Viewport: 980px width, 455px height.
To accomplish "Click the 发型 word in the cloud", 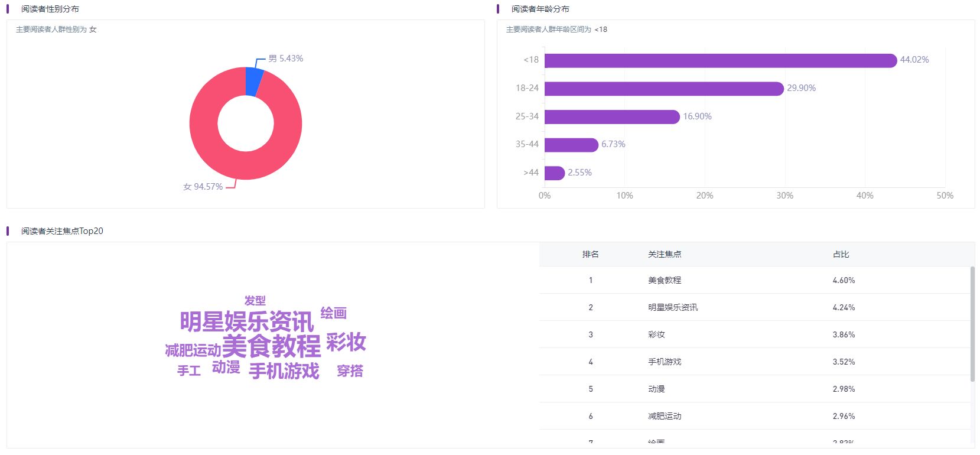I will coord(255,301).
